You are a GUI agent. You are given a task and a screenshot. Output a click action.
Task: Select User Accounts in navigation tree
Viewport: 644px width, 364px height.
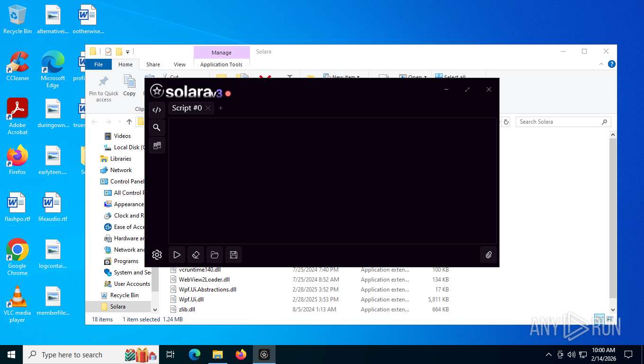point(132,284)
